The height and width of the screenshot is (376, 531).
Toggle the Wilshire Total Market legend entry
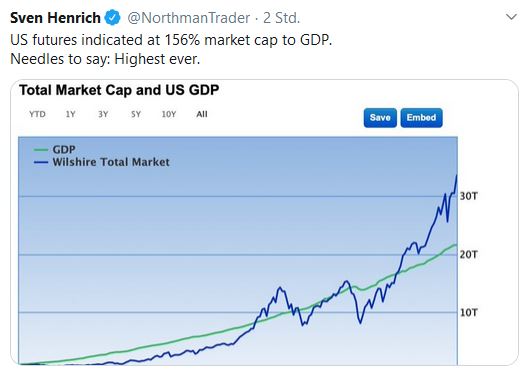point(102,162)
